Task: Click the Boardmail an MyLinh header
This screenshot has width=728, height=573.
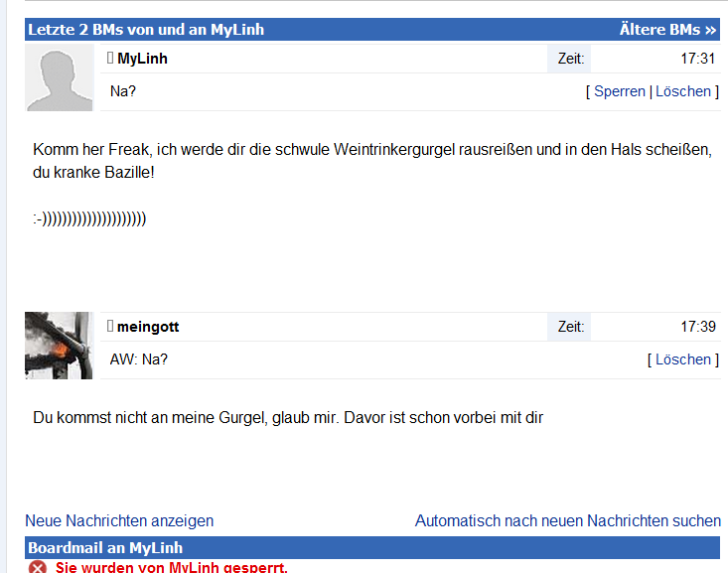Action: pos(372,548)
